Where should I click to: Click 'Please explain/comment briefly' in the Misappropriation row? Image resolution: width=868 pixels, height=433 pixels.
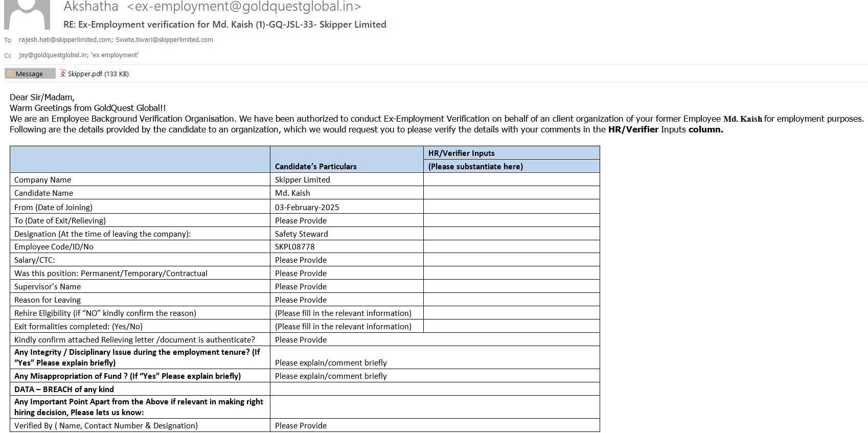tap(331, 376)
